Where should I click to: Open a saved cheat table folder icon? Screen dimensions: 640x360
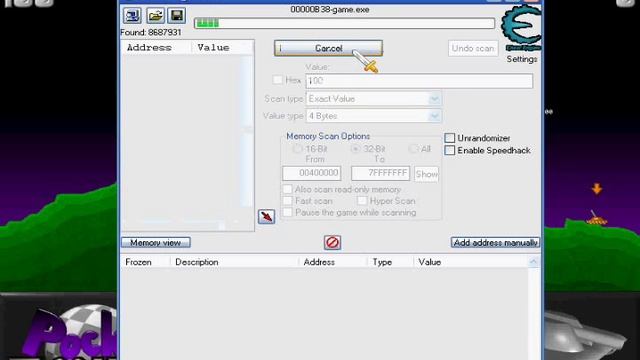tap(155, 16)
